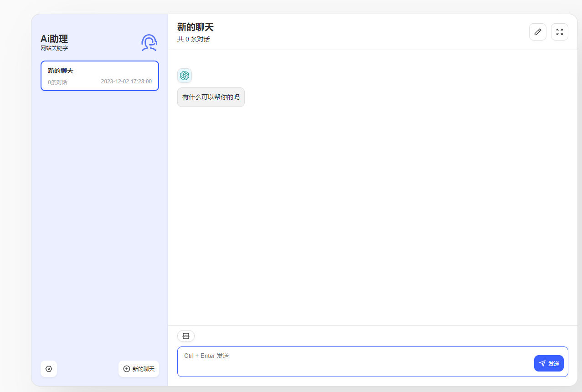Click the Ai助理 sidebar heading
582x392 pixels.
(54, 39)
